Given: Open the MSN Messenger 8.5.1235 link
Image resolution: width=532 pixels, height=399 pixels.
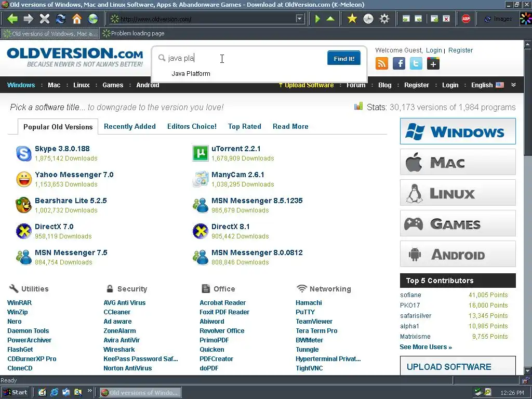Looking at the screenshot, I should click(257, 201).
